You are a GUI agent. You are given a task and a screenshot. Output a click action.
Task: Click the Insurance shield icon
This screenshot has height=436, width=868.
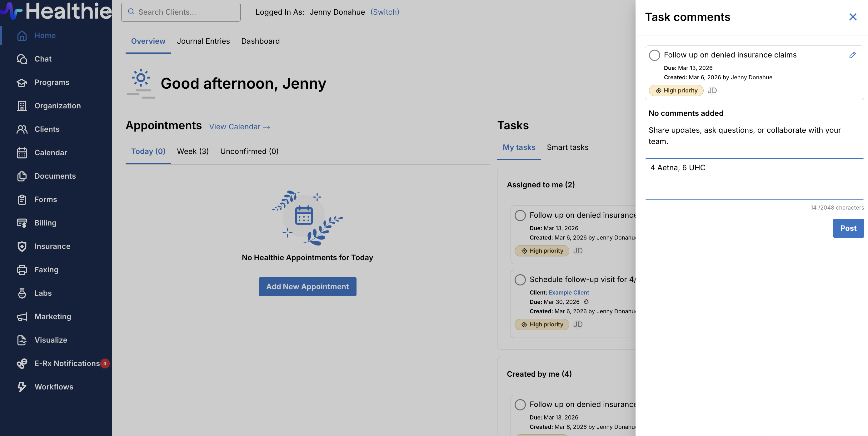[x=22, y=246]
